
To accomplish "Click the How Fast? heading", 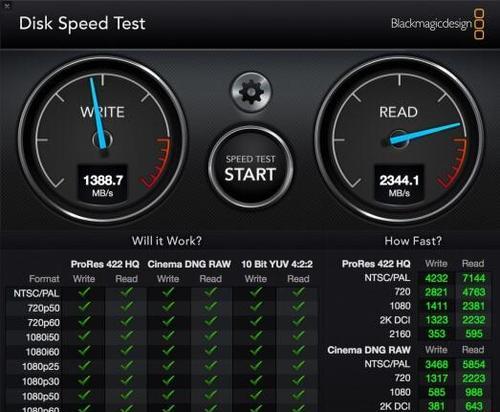I will [413, 241].
